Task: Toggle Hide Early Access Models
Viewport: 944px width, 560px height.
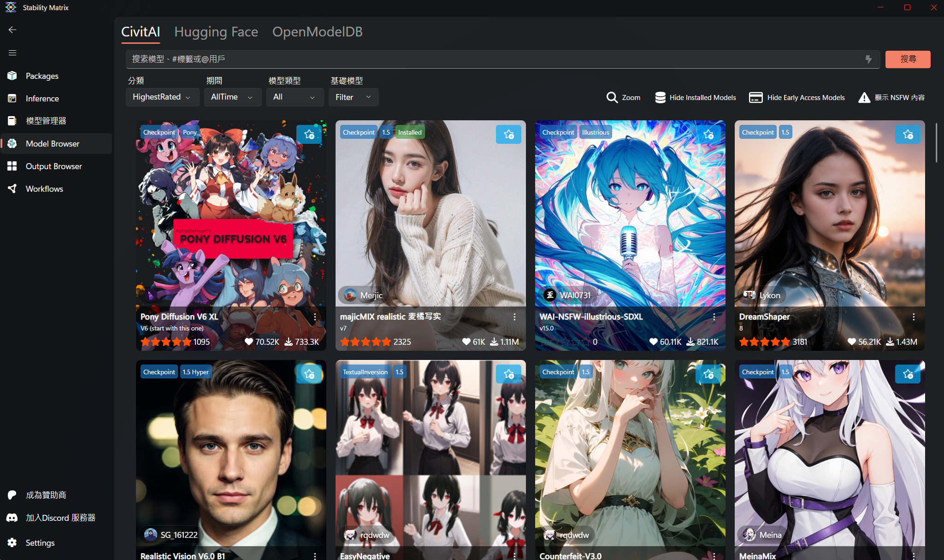Action: coord(796,98)
